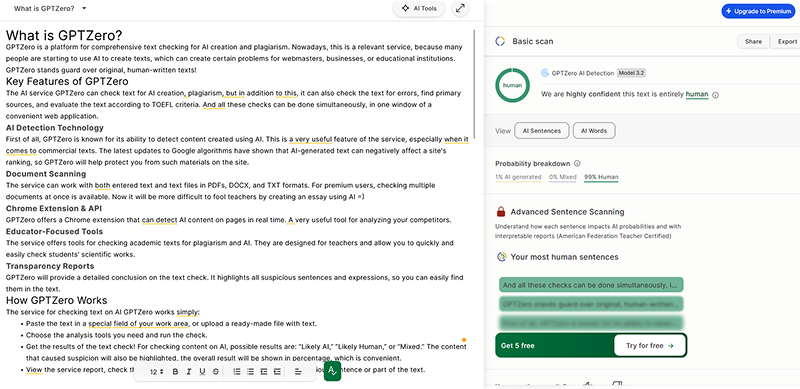Switch view to AI Sentences

(x=541, y=131)
